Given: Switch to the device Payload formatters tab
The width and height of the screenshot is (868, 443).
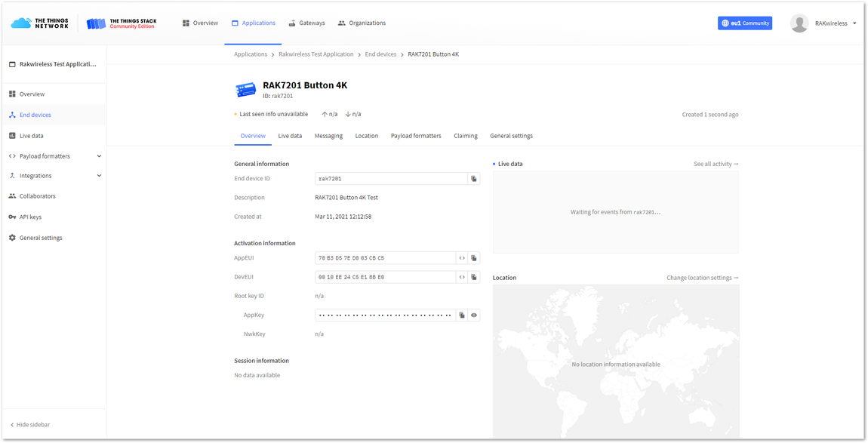Looking at the screenshot, I should [x=416, y=136].
